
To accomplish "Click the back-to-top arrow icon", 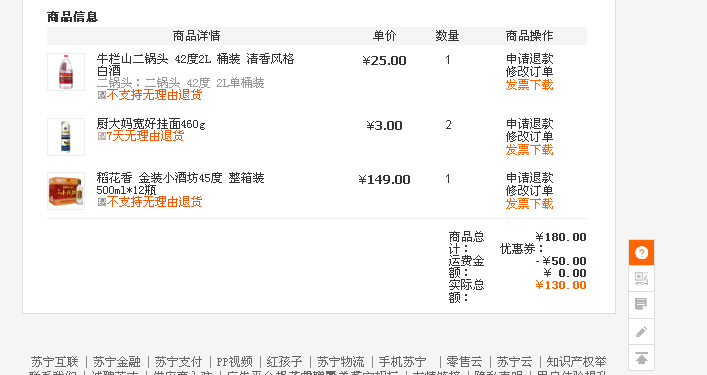I will tap(641, 358).
